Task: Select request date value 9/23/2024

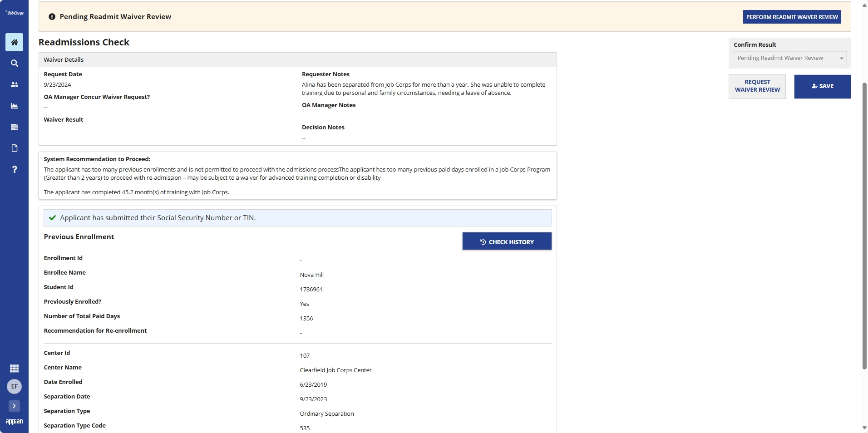Action: pyautogui.click(x=57, y=85)
